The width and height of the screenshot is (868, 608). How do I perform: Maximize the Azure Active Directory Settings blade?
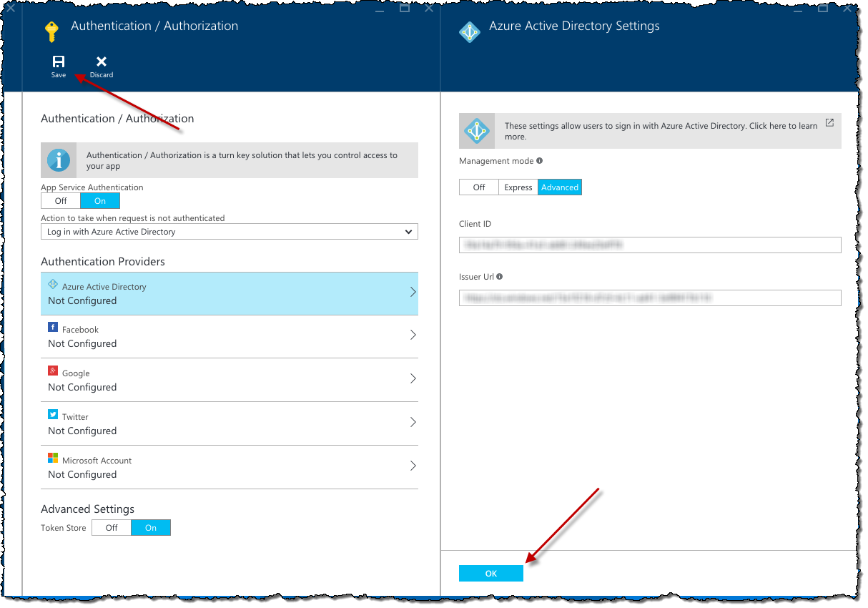pos(823,8)
